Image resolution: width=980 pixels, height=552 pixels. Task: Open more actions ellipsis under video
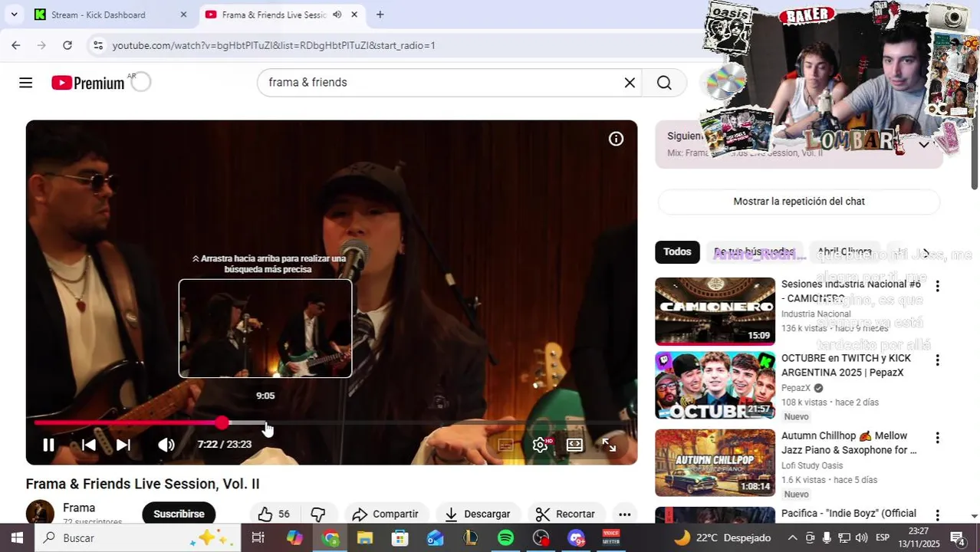[625, 514]
